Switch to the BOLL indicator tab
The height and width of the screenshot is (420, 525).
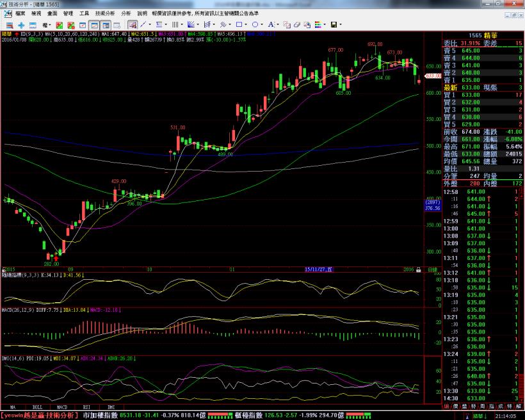pyautogui.click(x=37, y=407)
